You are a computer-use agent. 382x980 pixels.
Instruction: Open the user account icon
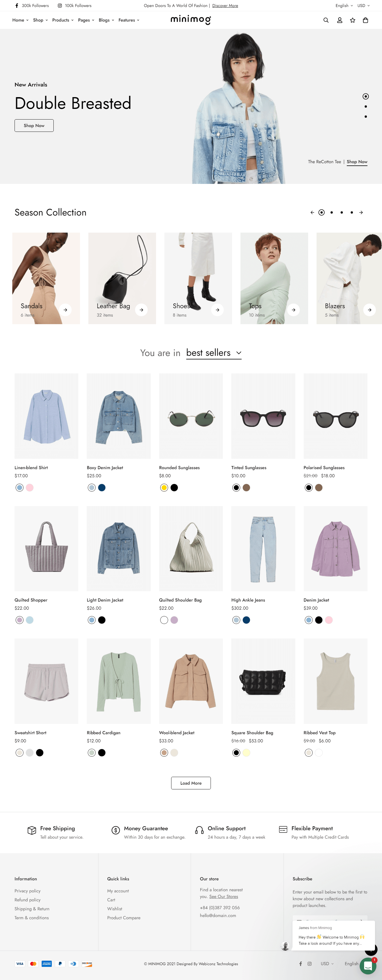pyautogui.click(x=339, y=20)
